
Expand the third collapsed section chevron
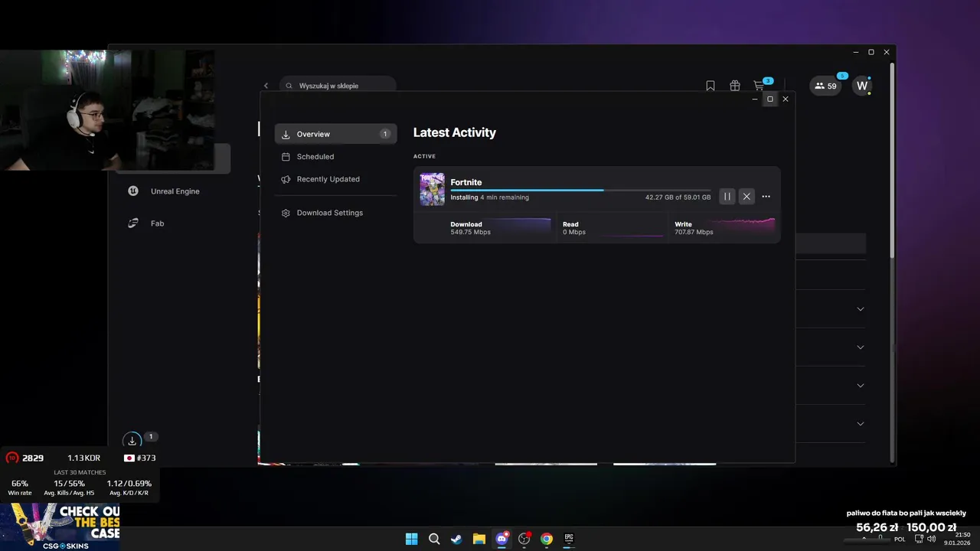pos(860,386)
